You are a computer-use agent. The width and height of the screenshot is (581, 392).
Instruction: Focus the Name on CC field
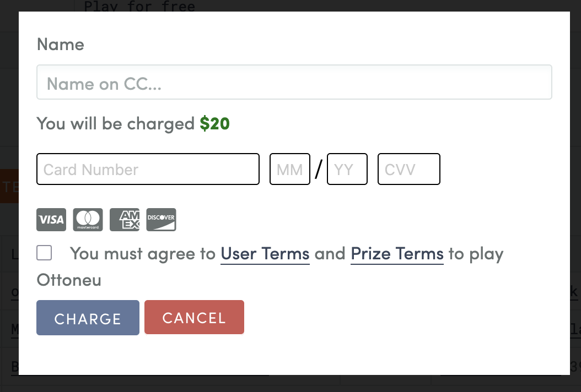[294, 83]
